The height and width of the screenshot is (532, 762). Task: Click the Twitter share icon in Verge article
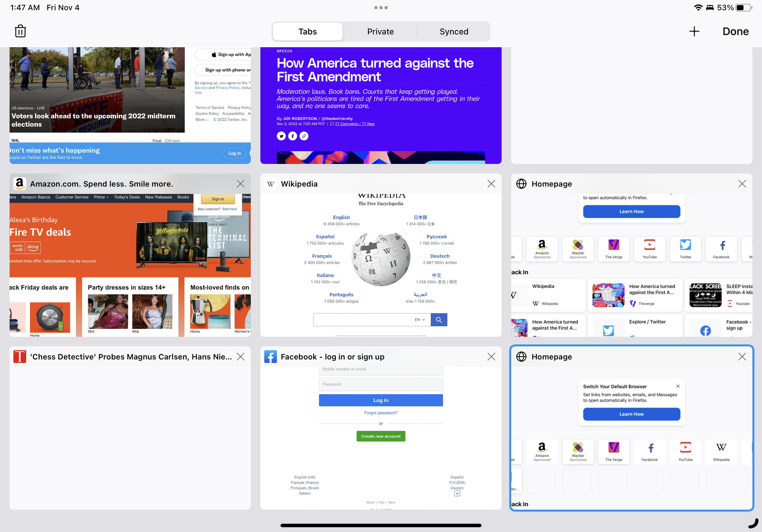281,136
